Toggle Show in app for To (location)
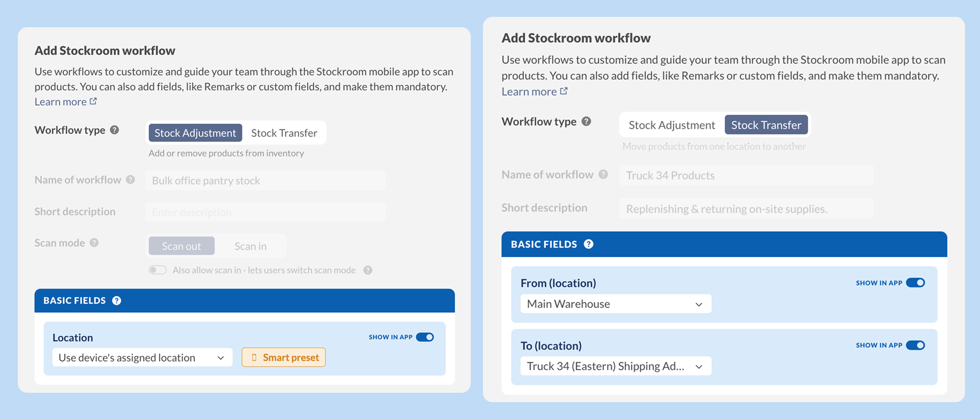 pyautogui.click(x=915, y=345)
